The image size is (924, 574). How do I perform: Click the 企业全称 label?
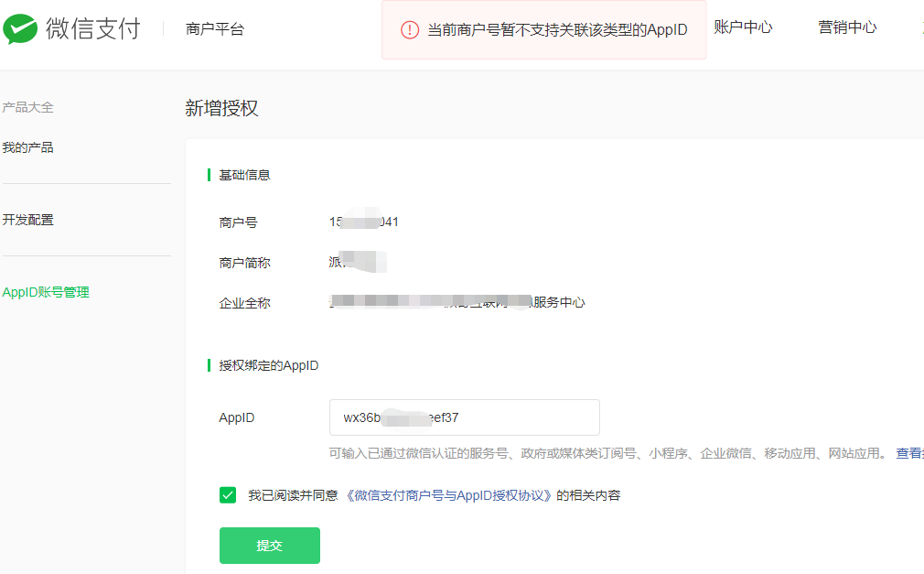tap(244, 303)
